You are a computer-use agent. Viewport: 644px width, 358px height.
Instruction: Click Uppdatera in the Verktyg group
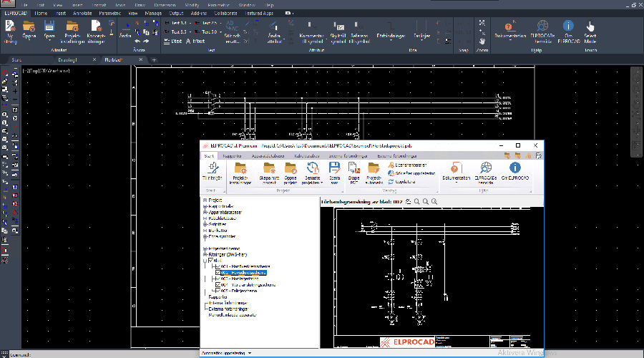point(401,182)
